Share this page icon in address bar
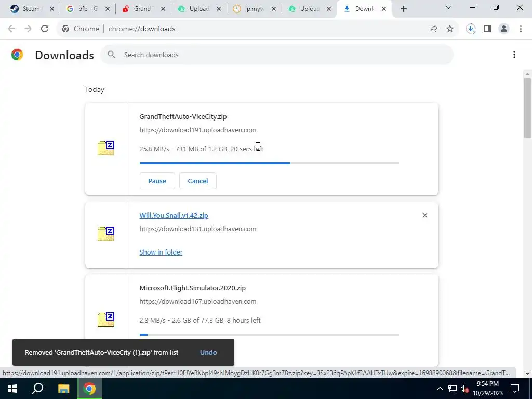 coord(433,29)
